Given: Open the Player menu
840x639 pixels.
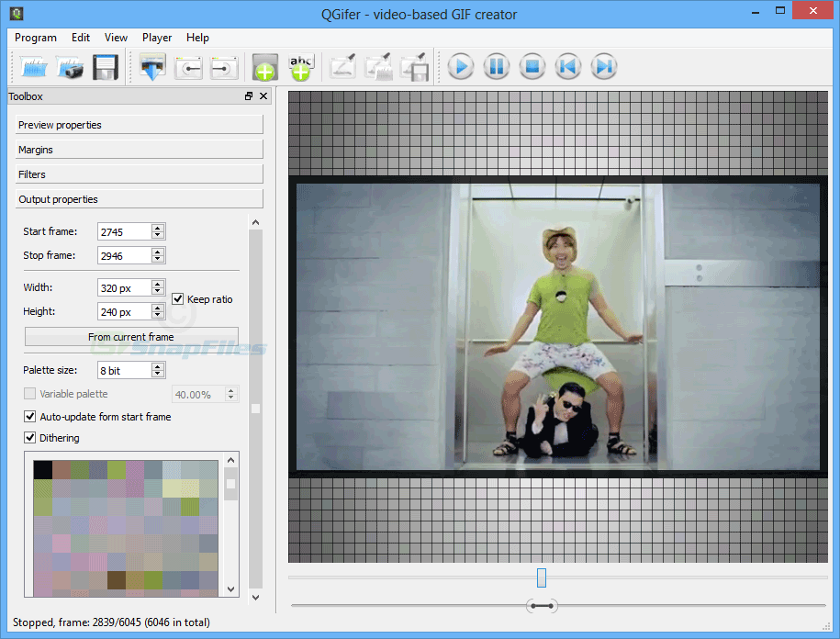Looking at the screenshot, I should [x=157, y=38].
